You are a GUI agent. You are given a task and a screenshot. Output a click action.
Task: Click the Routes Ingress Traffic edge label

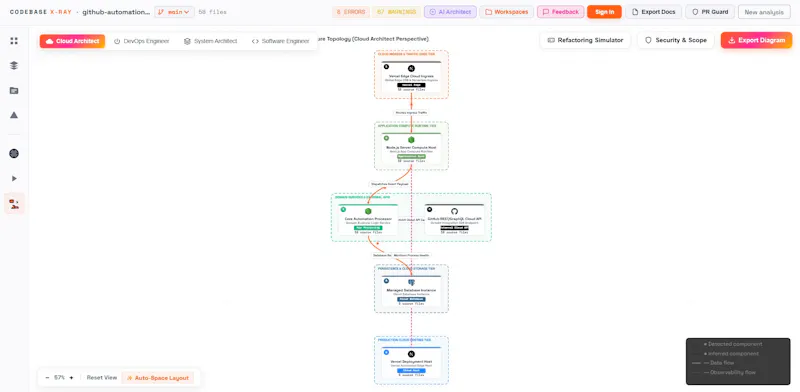[x=411, y=112]
